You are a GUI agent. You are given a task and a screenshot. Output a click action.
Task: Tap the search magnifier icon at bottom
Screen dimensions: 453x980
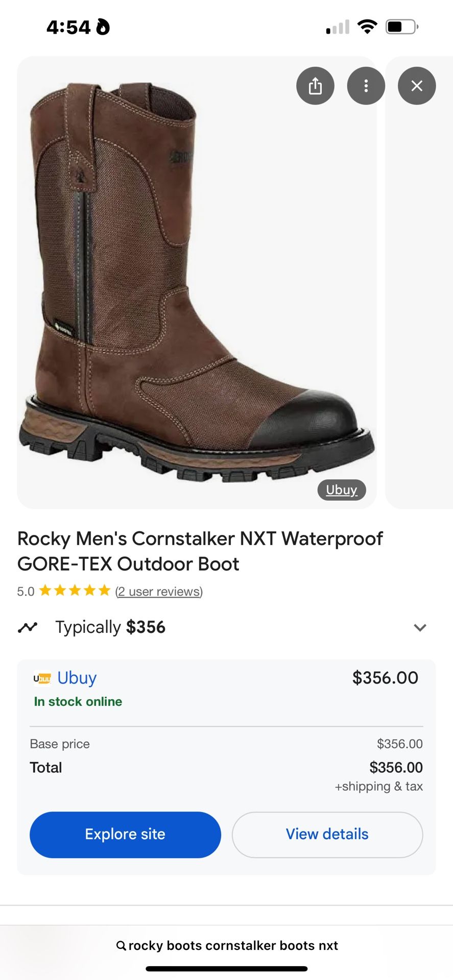coord(121,946)
